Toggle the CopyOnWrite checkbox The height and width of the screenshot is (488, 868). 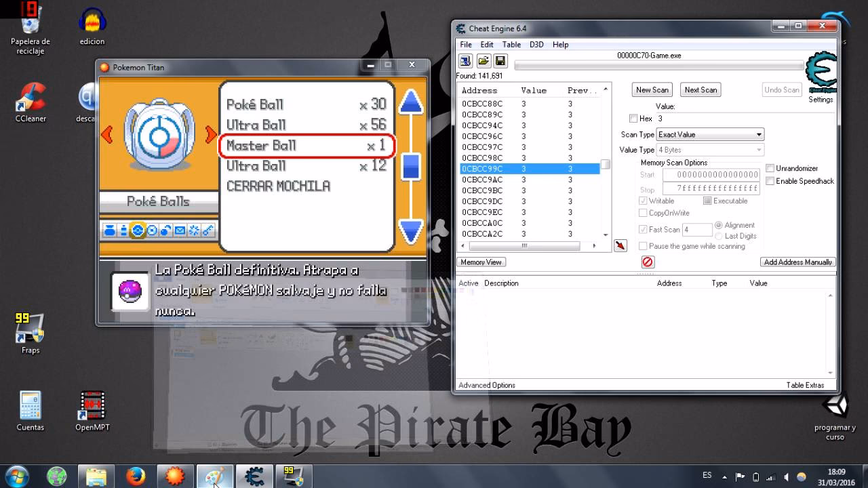point(643,213)
